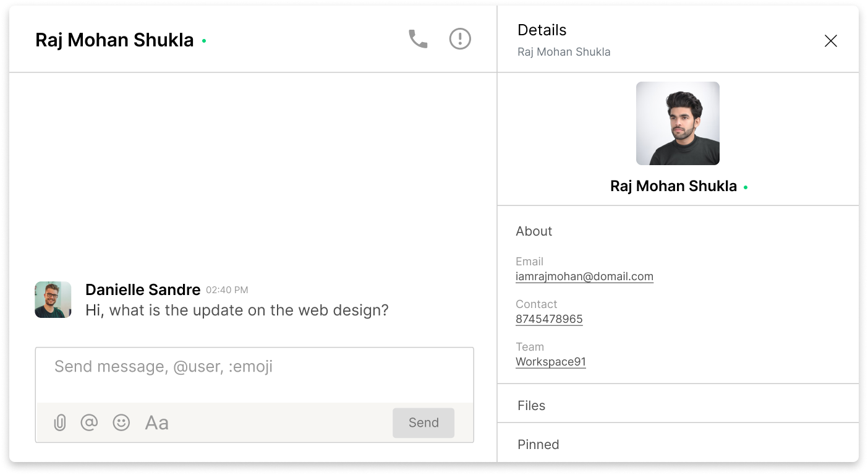Open the info alert icon in chat header
This screenshot has width=868, height=475.
point(460,39)
